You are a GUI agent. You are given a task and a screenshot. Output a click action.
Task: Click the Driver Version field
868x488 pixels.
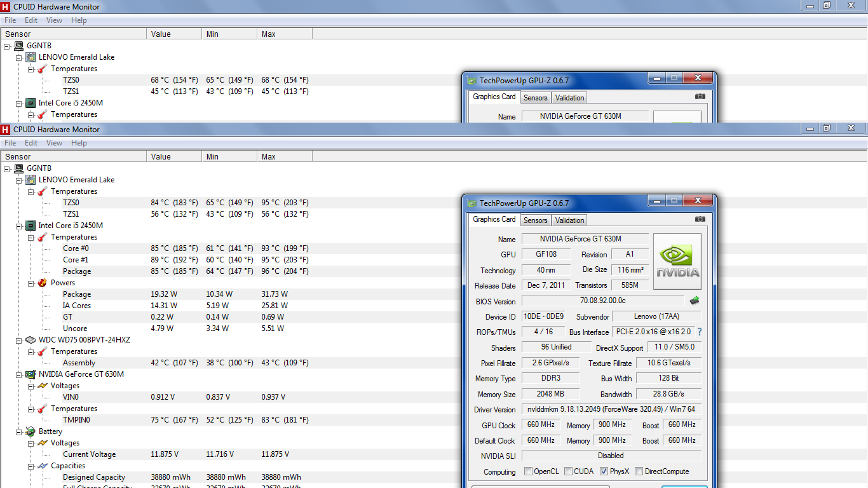611,410
